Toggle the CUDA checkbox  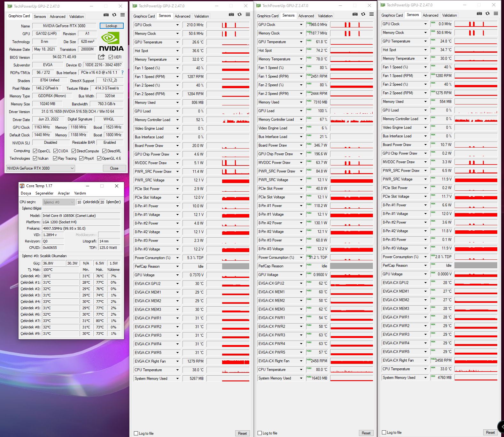coord(55,151)
